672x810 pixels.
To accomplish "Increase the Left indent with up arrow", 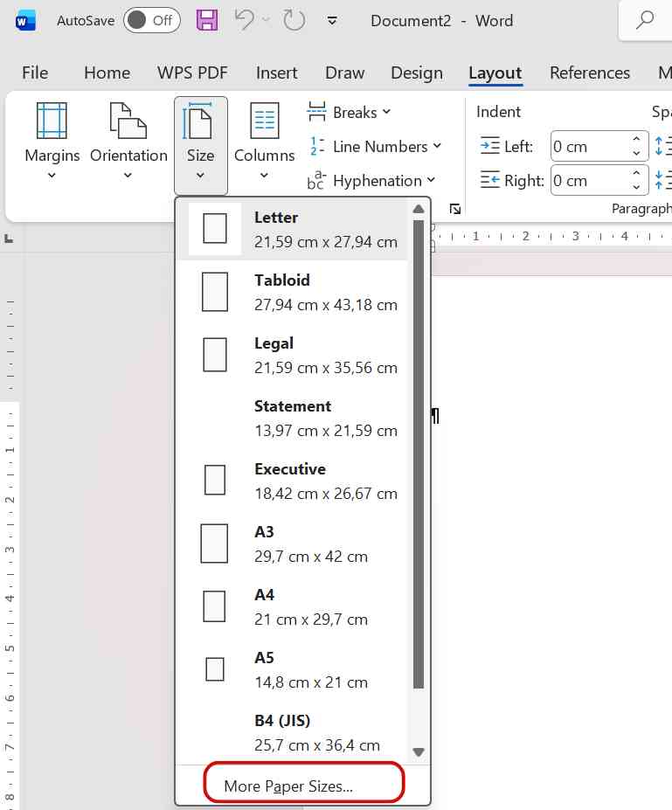I will tap(636, 139).
